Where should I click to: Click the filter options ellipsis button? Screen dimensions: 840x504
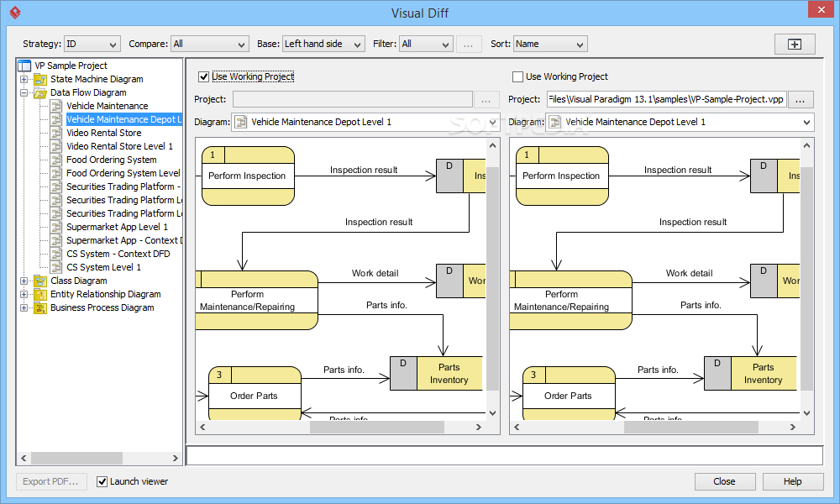pyautogui.click(x=468, y=44)
